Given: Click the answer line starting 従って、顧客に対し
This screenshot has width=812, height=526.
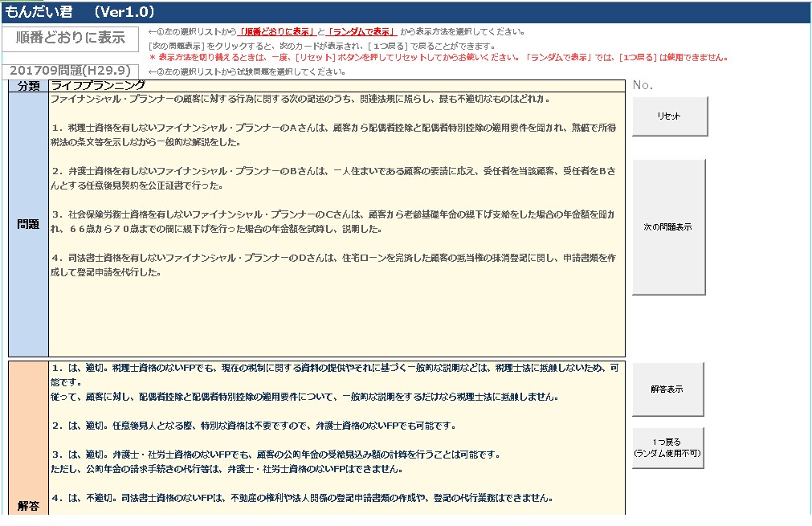Looking at the screenshot, I should [304, 397].
